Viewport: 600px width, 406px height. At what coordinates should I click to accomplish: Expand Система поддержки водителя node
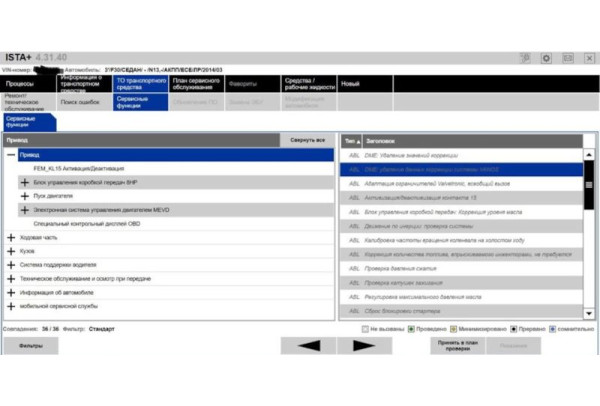click(11, 264)
